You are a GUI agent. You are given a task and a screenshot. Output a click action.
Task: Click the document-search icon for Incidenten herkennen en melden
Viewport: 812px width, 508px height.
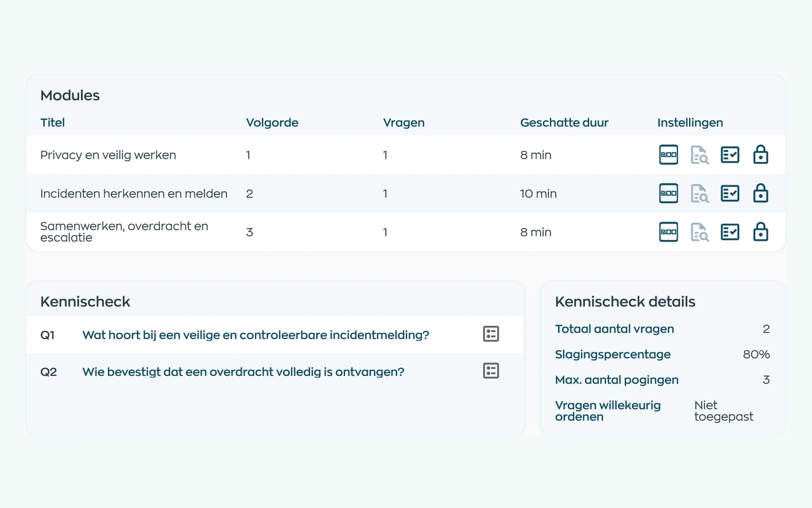(x=700, y=194)
